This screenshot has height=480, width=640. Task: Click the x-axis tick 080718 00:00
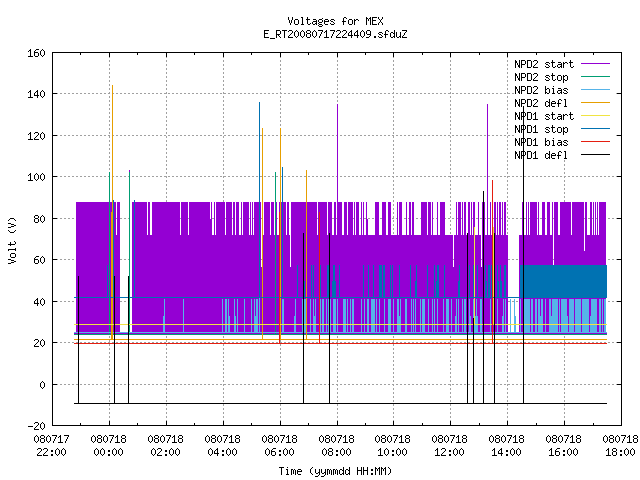tap(109, 446)
